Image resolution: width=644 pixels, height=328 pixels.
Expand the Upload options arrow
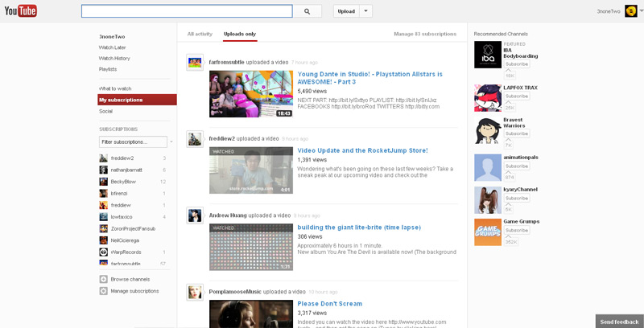(366, 11)
